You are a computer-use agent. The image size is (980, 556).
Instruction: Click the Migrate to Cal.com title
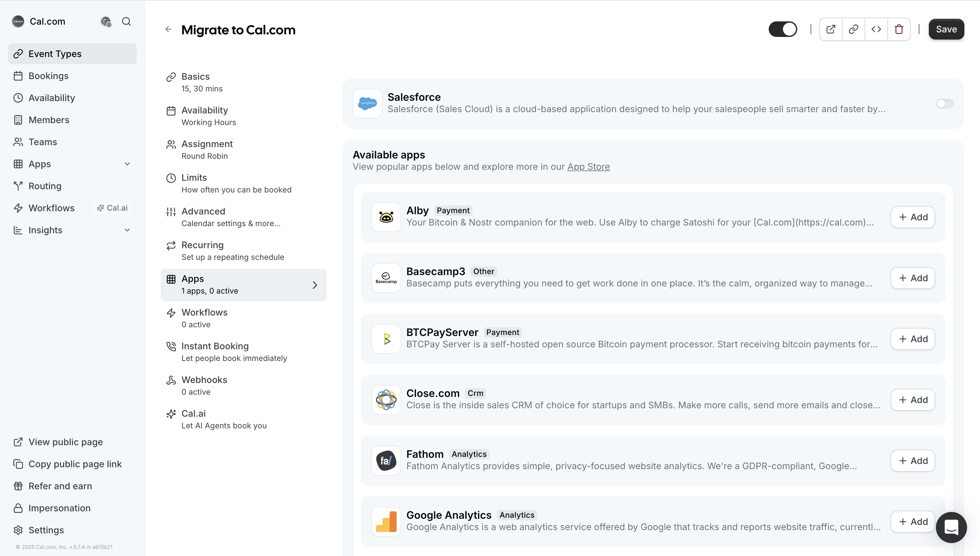tap(238, 30)
